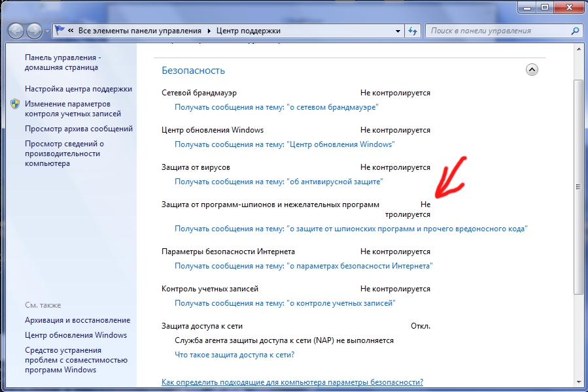Open Центр обновления Windows sidebar link
The image size is (588, 392).
(x=76, y=335)
